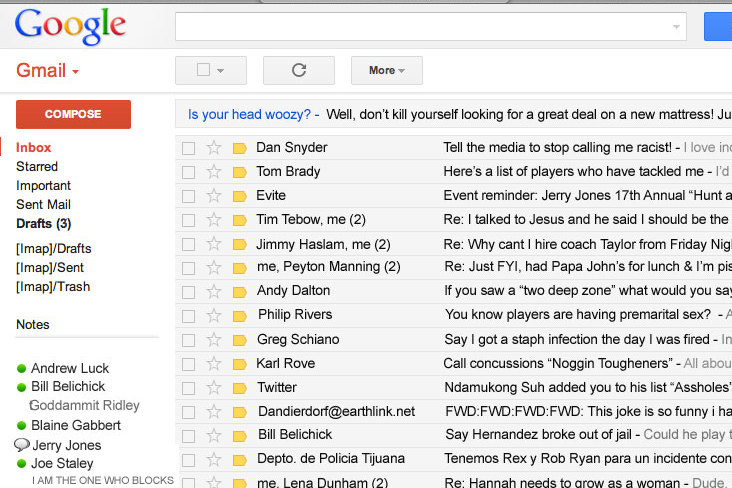This screenshot has width=732, height=488.
Task: Star the Twitter notification email
Action: 214,388
